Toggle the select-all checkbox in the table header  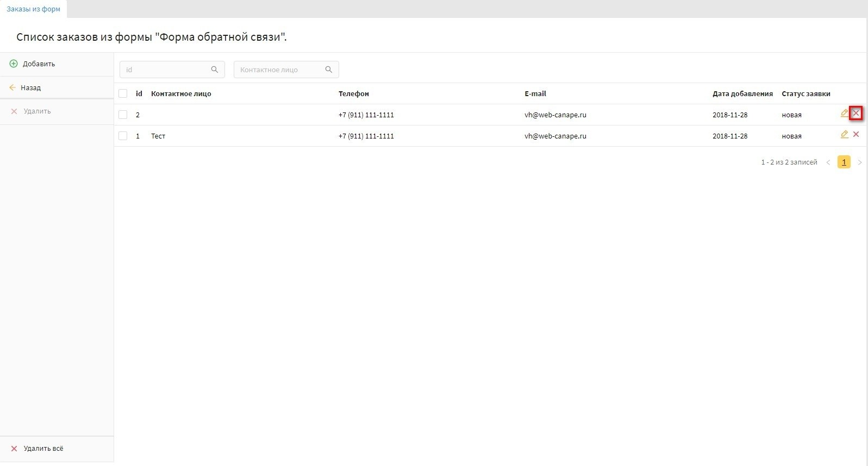123,93
